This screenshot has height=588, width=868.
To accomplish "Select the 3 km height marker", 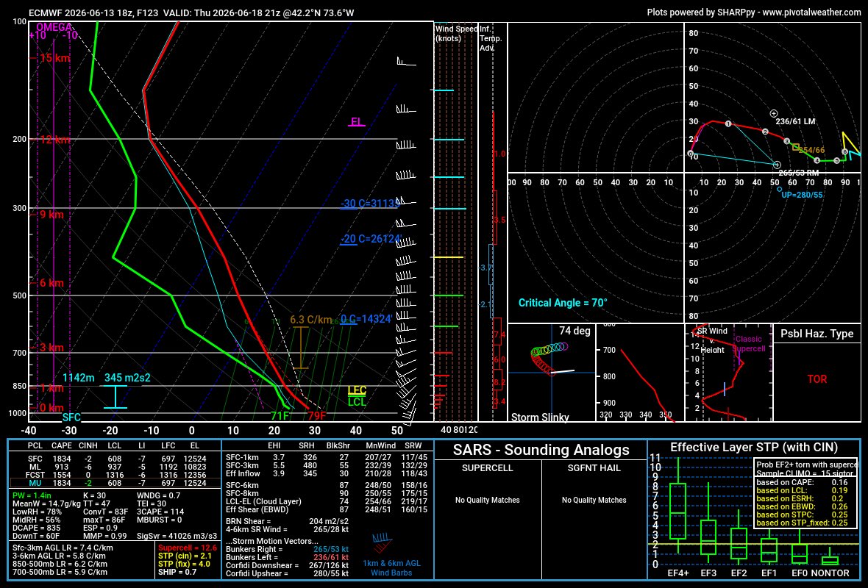I will pyautogui.click(x=51, y=348).
